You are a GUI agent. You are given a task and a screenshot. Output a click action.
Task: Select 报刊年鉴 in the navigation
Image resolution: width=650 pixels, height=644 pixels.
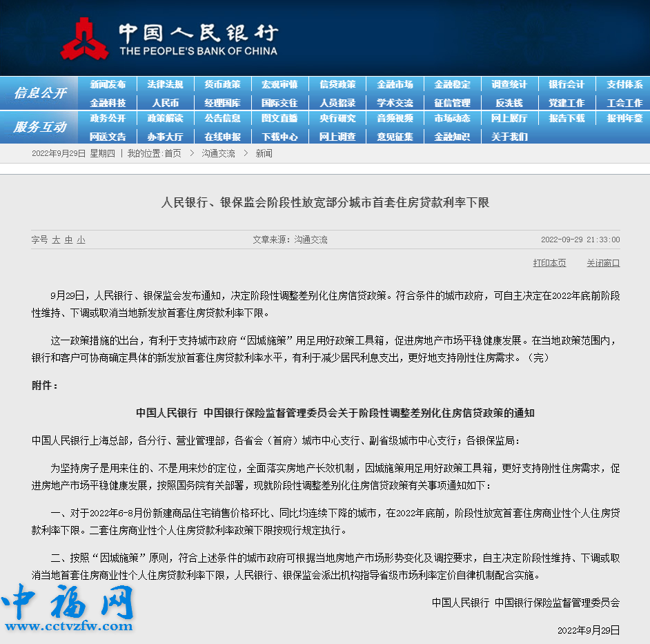(624, 118)
